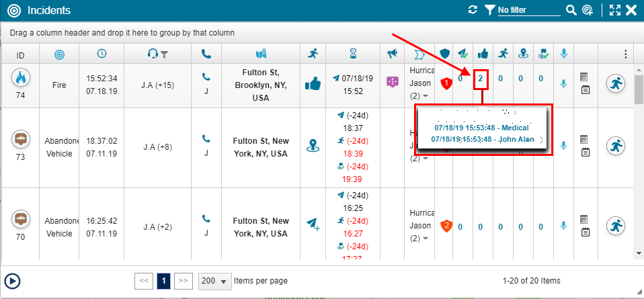The width and height of the screenshot is (644, 299).
Task: Expand the Hurricane Jason (2) dropdown for incident 70
Action: (x=426, y=239)
